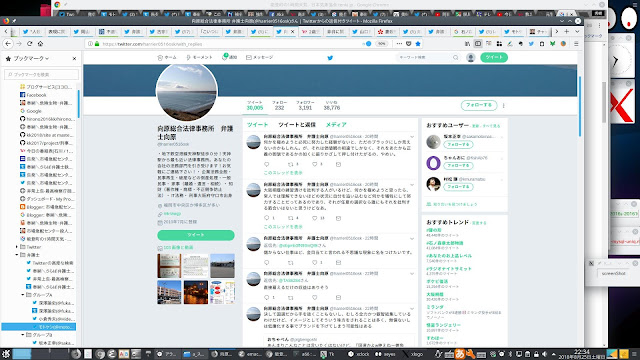Image resolution: width=640 pixels, height=360 pixels.
Task: Open a new Firefox tab with the plus button
Action: [x=567, y=31]
